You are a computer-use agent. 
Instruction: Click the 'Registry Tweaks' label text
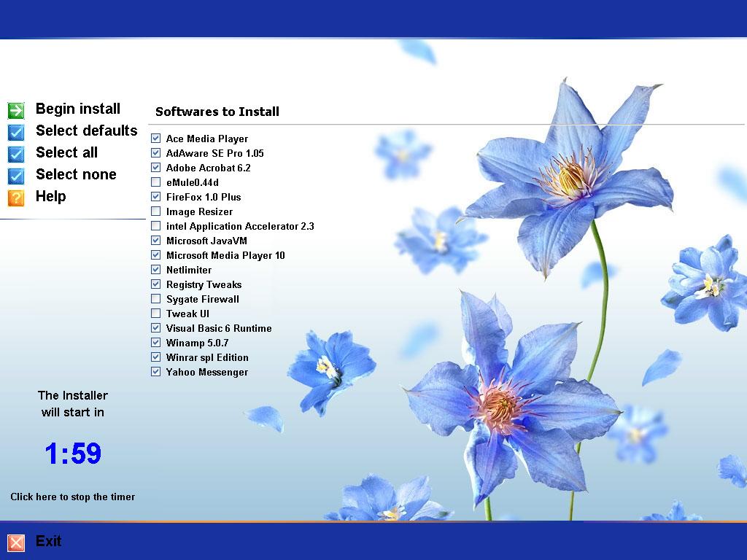(x=204, y=285)
